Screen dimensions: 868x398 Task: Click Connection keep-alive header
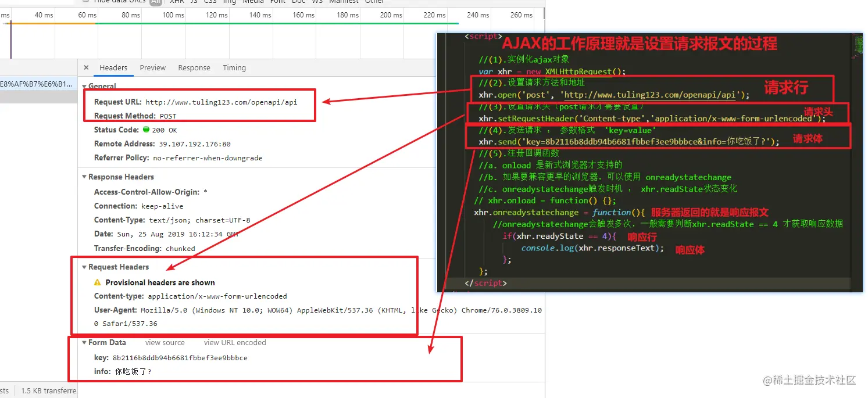[138, 206]
